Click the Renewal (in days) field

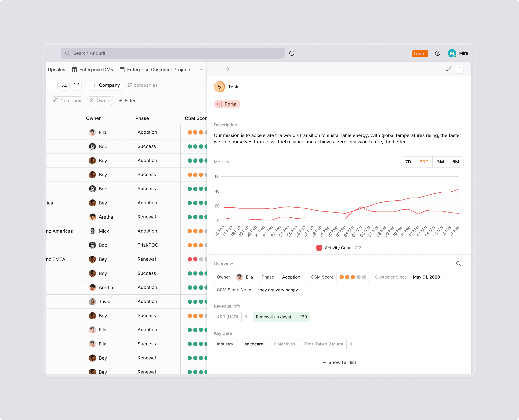coord(282,317)
